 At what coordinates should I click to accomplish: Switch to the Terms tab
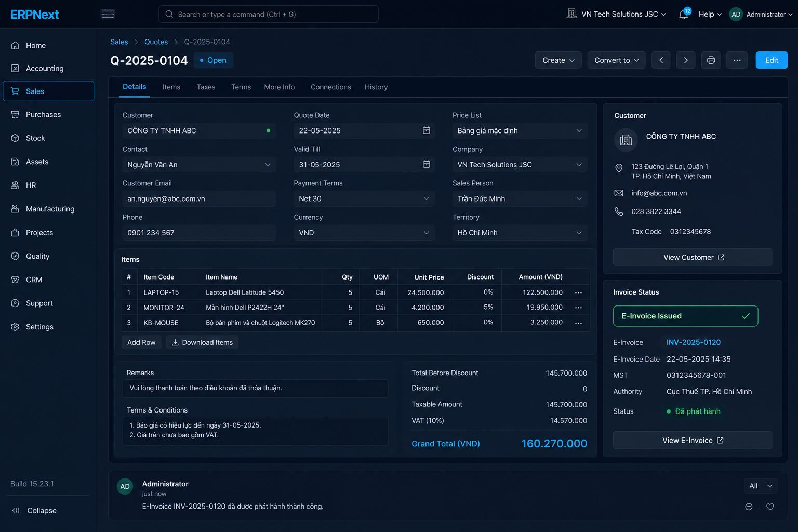pyautogui.click(x=241, y=87)
